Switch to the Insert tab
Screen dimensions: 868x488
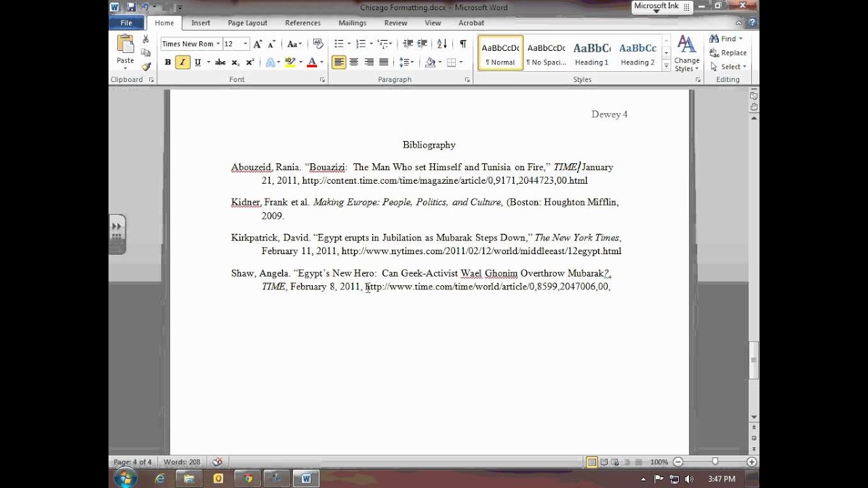pyautogui.click(x=201, y=23)
